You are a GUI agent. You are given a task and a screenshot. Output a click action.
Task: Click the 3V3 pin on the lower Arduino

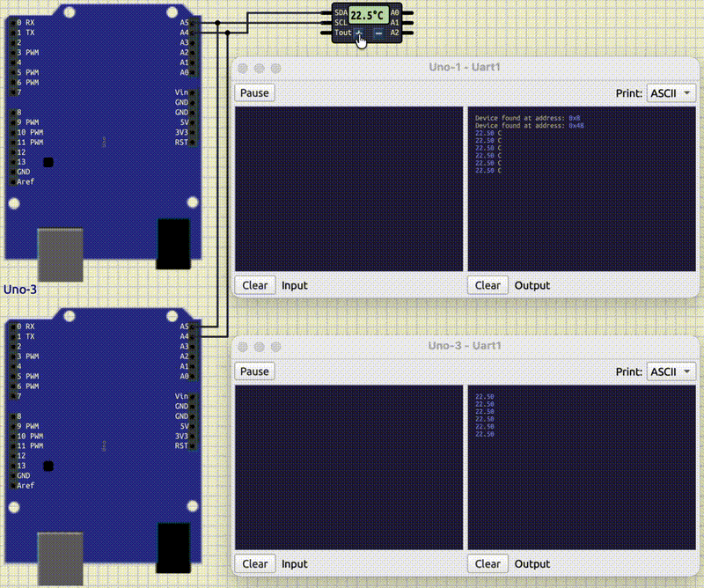tap(192, 436)
